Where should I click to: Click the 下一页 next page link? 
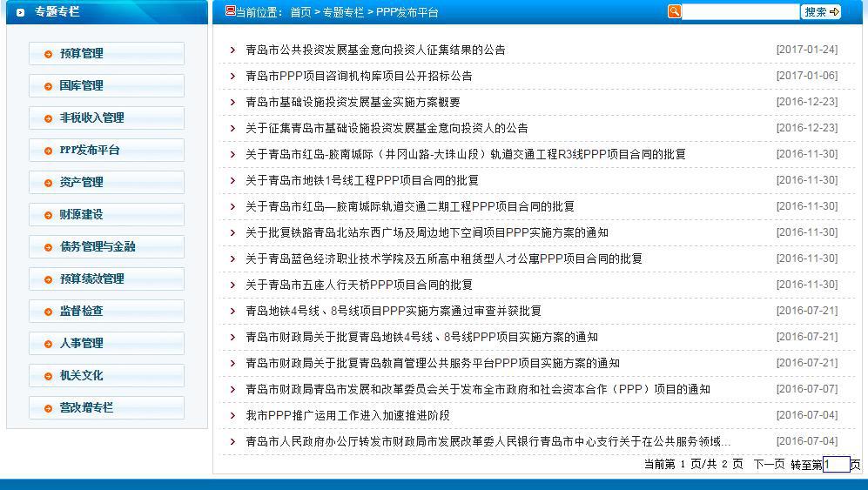(768, 465)
